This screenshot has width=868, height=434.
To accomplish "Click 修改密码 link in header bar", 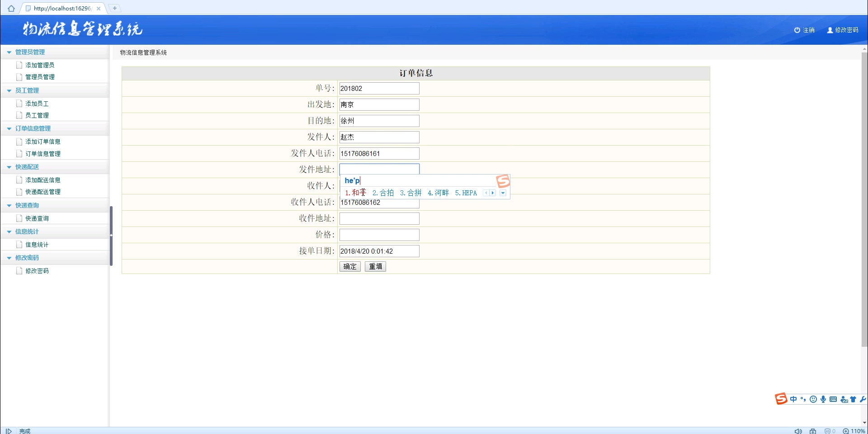I will coord(843,30).
